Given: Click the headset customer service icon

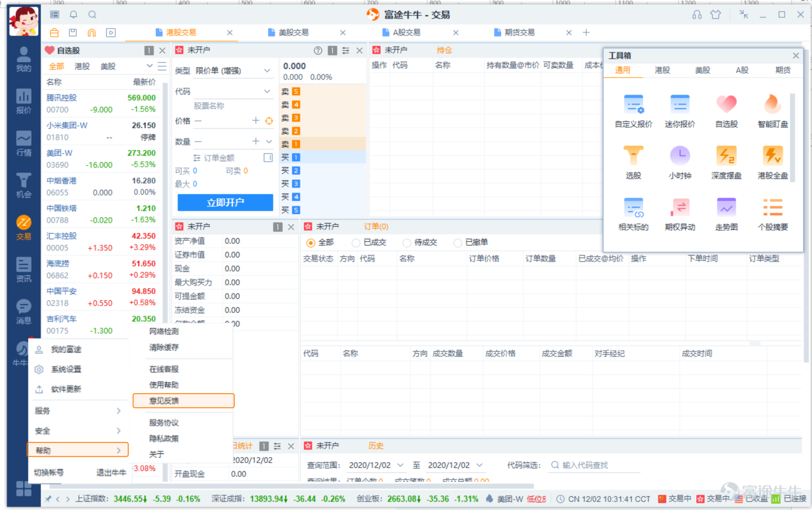Looking at the screenshot, I should [x=697, y=15].
